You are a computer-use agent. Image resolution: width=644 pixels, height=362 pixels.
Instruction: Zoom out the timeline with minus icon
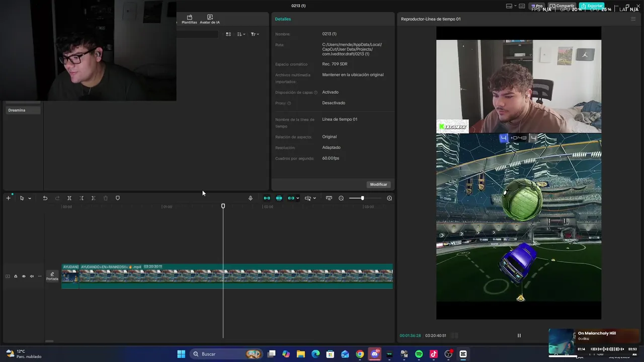(x=341, y=198)
